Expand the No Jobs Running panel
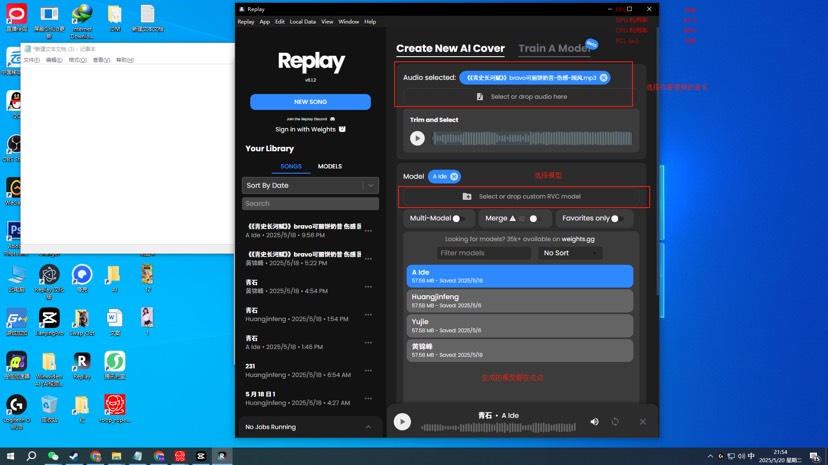 point(309,426)
